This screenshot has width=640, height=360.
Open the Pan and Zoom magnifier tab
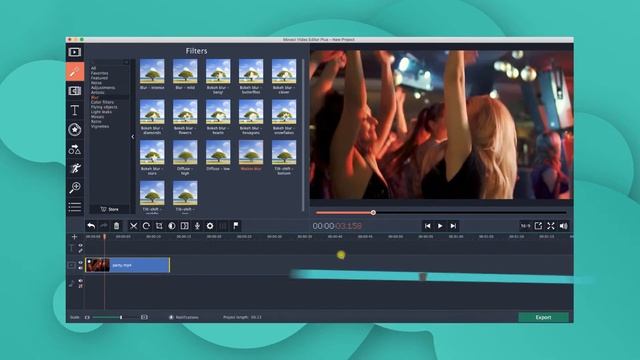point(75,188)
